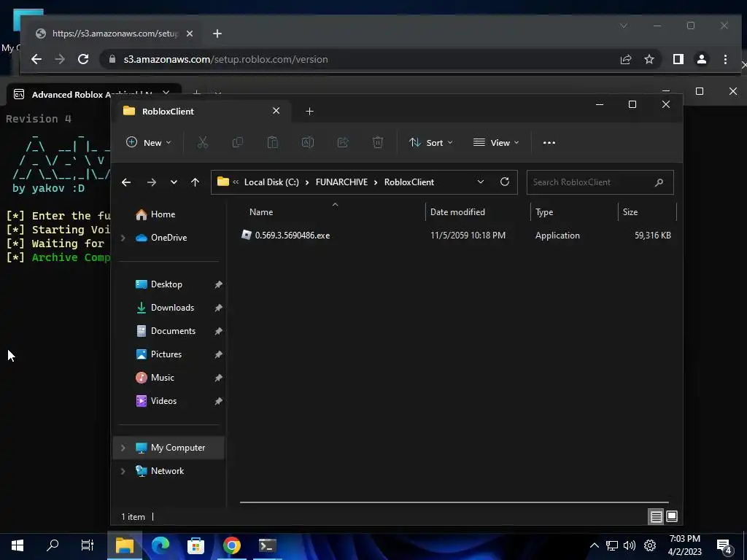
Task: Click Local Disk (C:) in the breadcrumb
Action: [x=271, y=182]
